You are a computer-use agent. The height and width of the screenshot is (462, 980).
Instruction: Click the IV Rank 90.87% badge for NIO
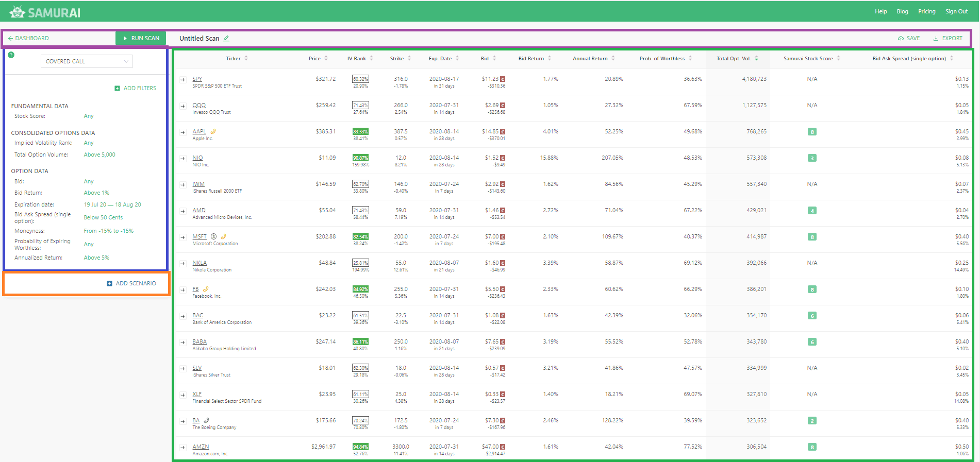click(x=360, y=158)
